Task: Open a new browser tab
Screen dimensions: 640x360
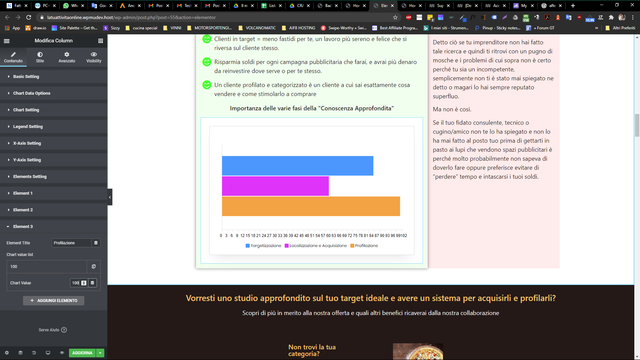Action: point(573,6)
